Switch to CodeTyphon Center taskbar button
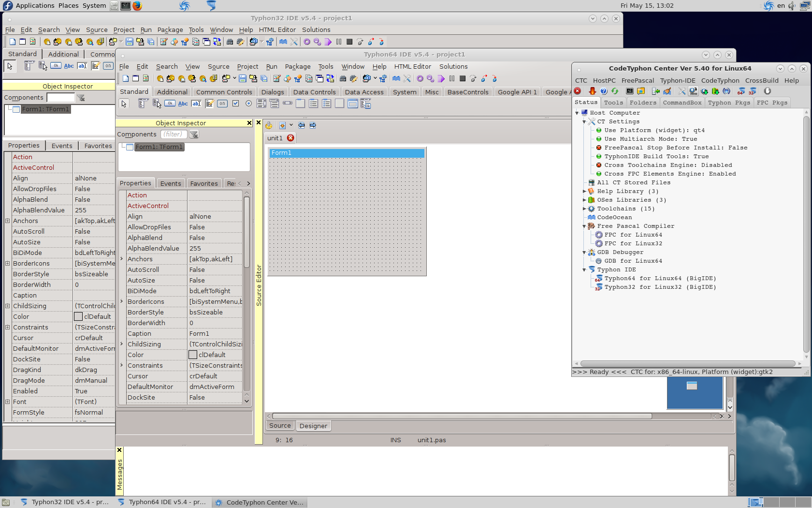 coord(260,502)
